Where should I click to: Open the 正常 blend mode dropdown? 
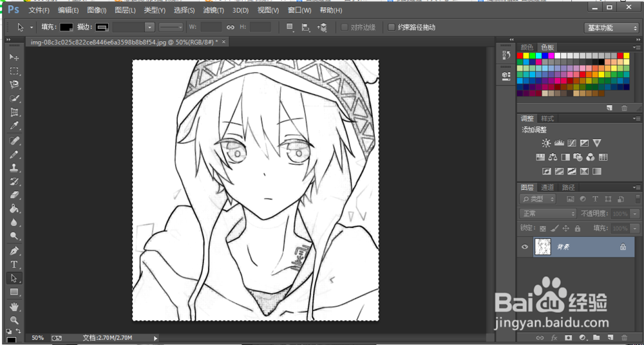coord(548,214)
